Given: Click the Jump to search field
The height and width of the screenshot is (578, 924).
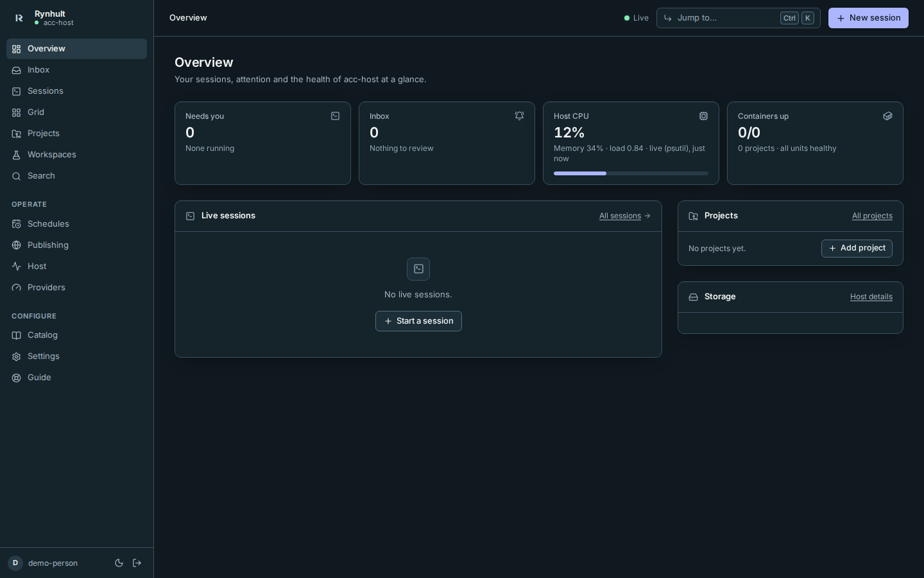Looking at the screenshot, I should tap(739, 18).
